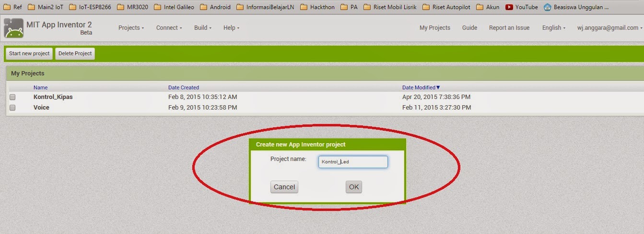
Task: Open the Main2 IoT bookmark folder
Action: click(46, 7)
